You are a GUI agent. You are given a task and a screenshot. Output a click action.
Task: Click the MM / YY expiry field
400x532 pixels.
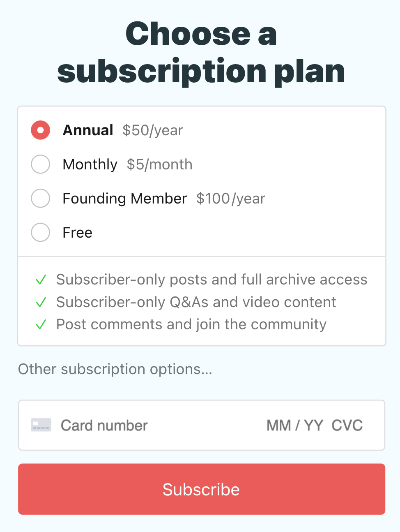click(295, 426)
